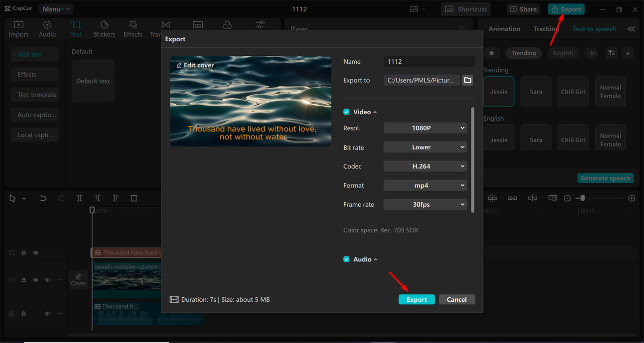Click Generate speech
The width and height of the screenshot is (644, 343).
605,178
